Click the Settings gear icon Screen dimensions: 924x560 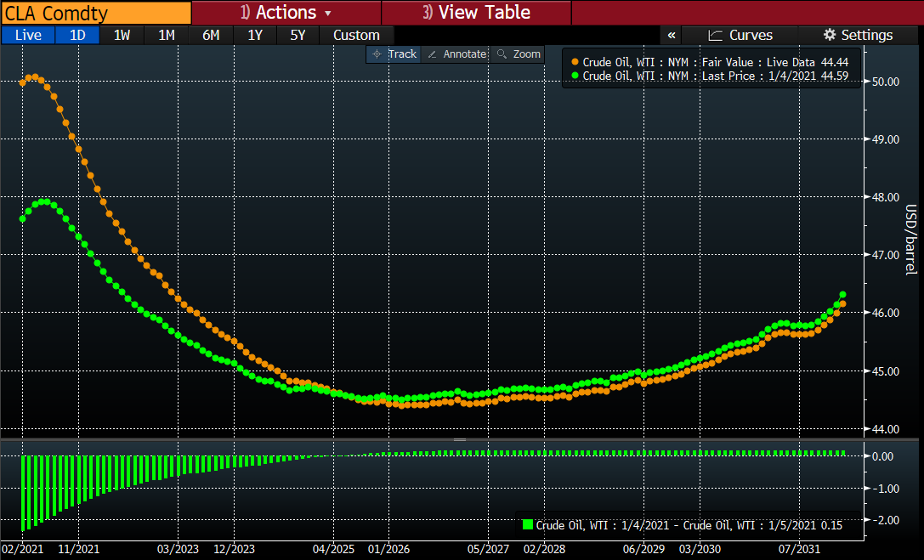[830, 35]
